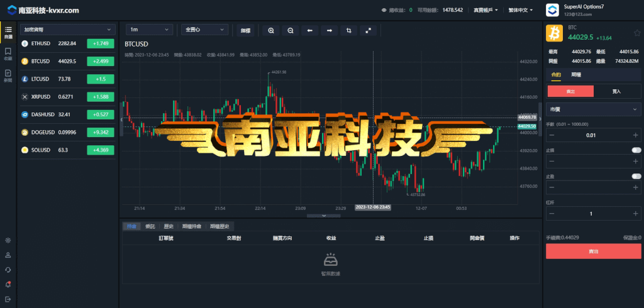Viewport: 644px width, 308px height.
Task: Increase 杠杆 leverage with plus
Action: click(636, 214)
